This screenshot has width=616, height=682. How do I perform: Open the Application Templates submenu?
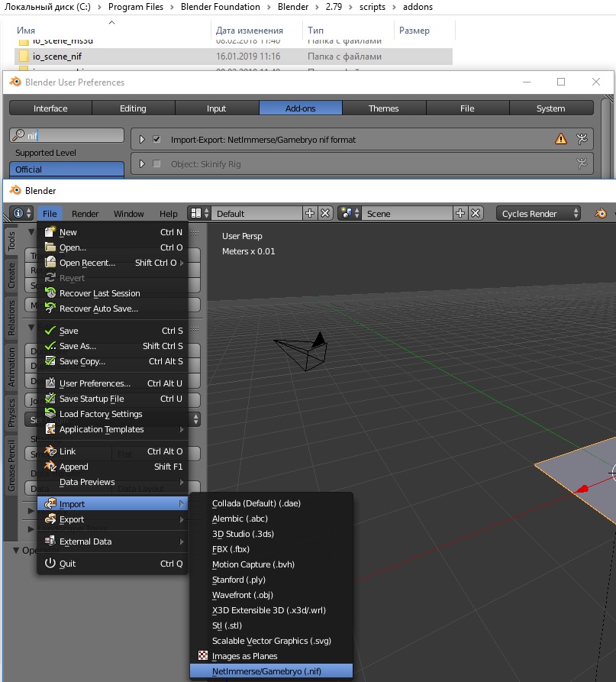click(x=113, y=429)
